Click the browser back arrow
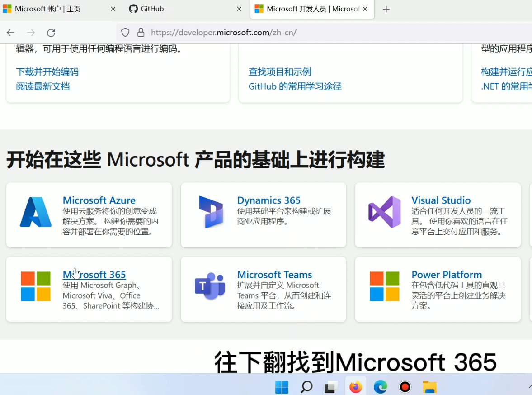This screenshot has height=395, width=532. click(11, 33)
